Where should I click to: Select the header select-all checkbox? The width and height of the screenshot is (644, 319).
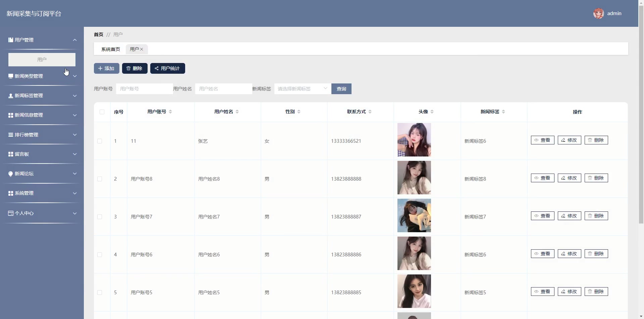(x=102, y=112)
